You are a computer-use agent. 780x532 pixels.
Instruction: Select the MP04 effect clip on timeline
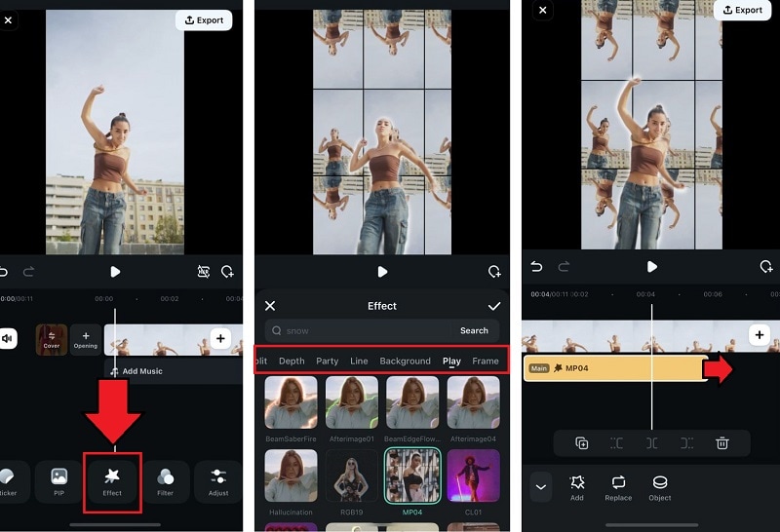(616, 368)
